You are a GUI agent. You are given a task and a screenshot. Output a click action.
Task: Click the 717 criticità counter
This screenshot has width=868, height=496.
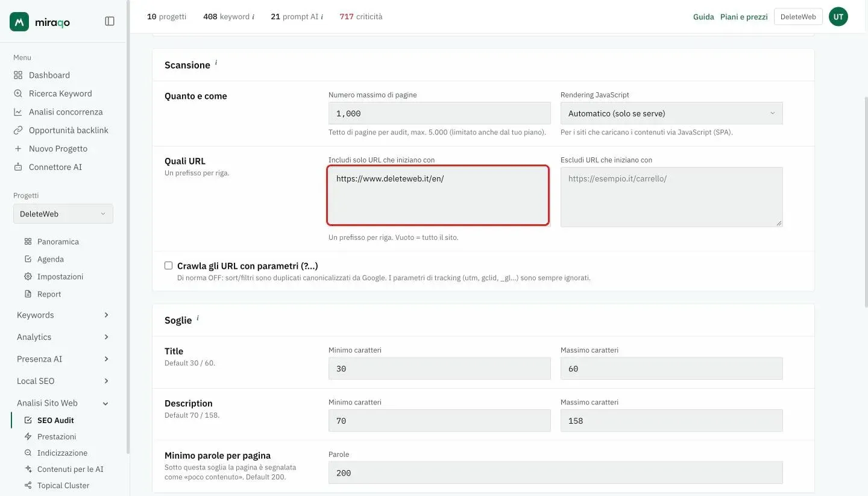[361, 17]
